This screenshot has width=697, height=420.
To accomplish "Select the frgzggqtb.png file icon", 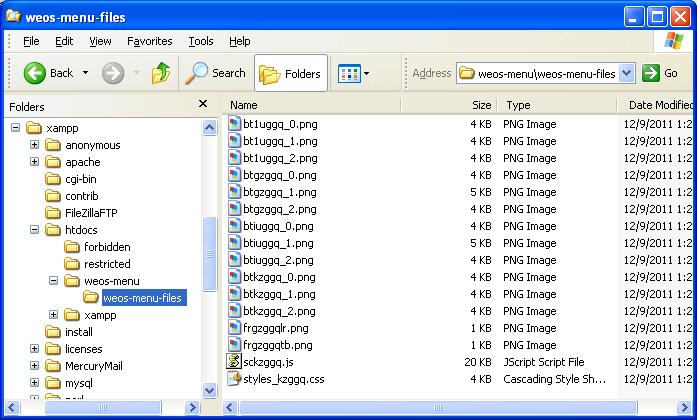I will click(x=235, y=345).
